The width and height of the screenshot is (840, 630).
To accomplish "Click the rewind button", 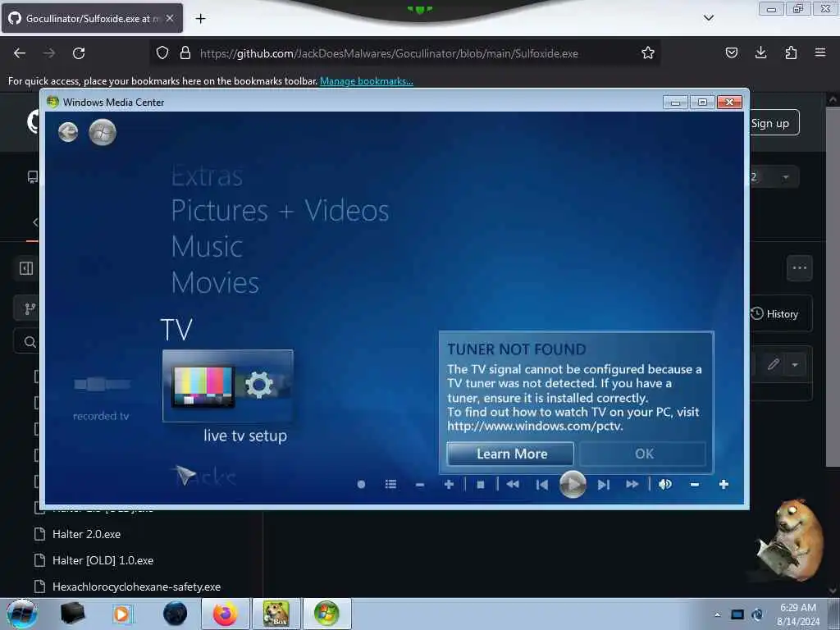I will [513, 484].
